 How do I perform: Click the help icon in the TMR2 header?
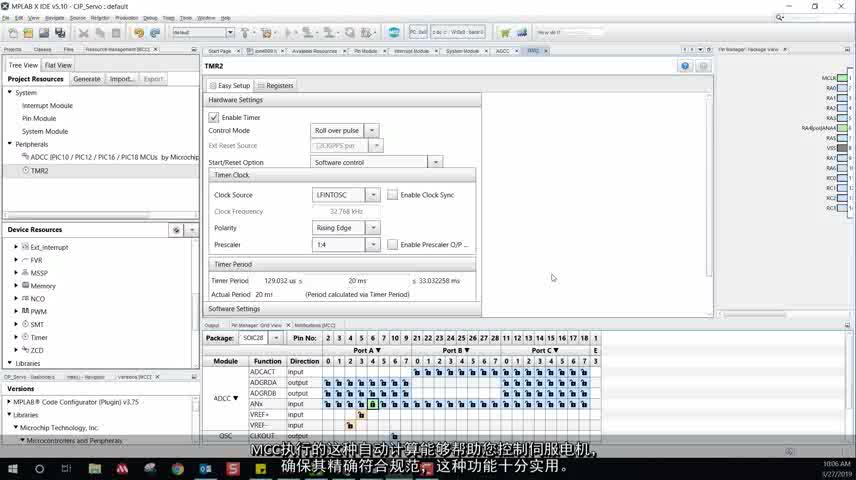pyautogui.click(x=685, y=66)
